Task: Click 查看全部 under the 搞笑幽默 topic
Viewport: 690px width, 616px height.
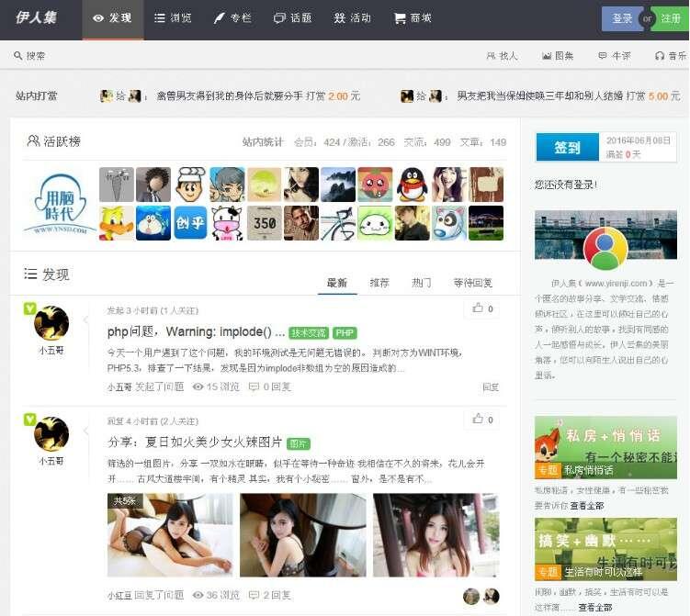Action: point(595,608)
